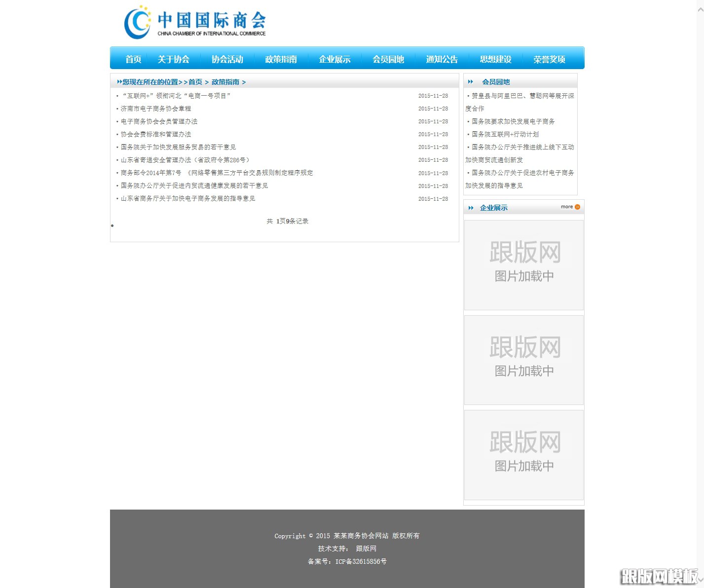Open 山东省商务厅关于加快电子商务发展的指导意见
This screenshot has width=704, height=588.
coord(188,198)
